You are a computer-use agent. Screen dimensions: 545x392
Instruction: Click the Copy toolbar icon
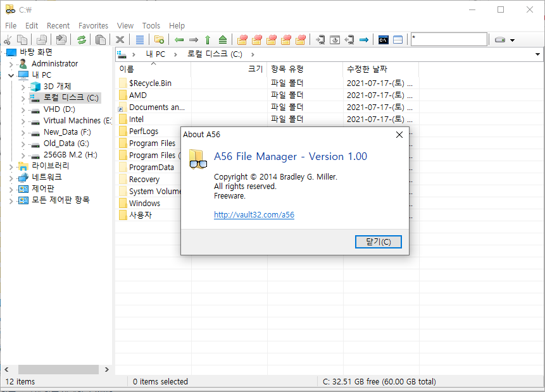coord(22,40)
